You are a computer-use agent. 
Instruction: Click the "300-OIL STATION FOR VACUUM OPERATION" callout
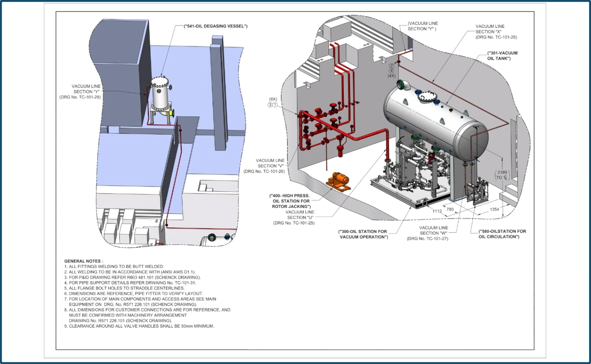363,234
